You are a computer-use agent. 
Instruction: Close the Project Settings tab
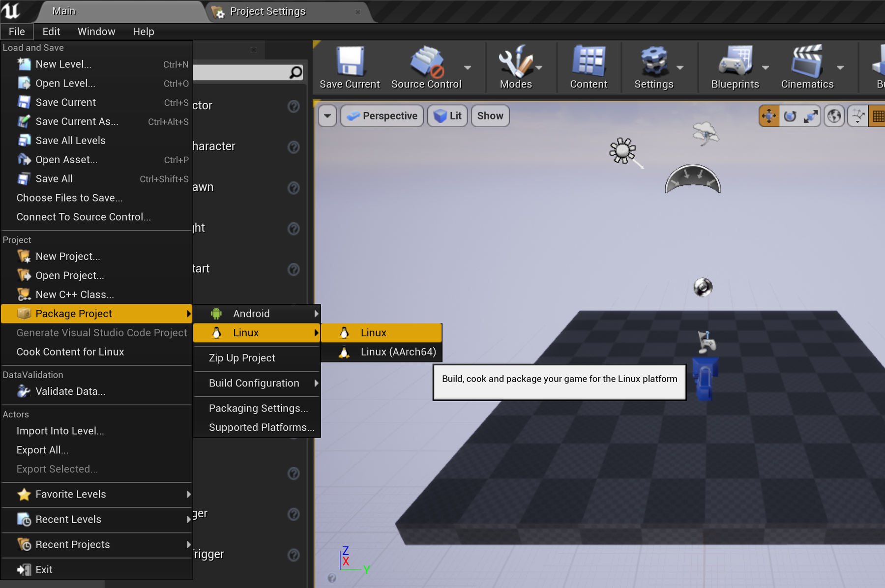(358, 12)
